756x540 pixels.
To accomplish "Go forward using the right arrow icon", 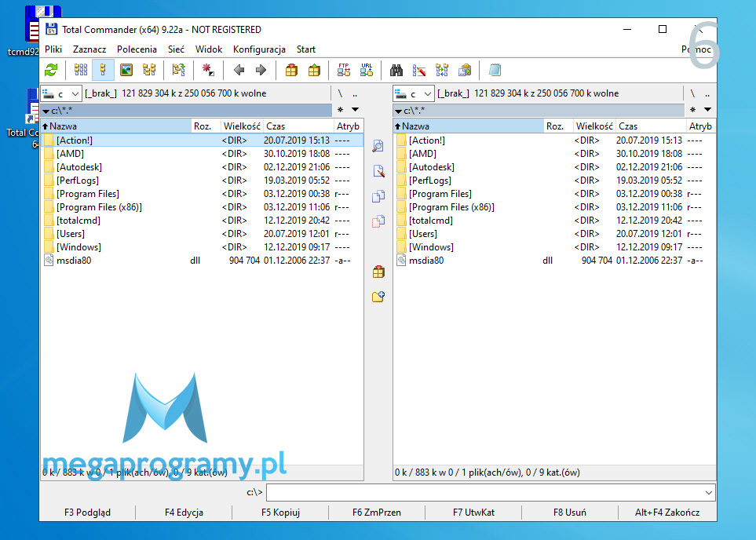I will pos(261,71).
